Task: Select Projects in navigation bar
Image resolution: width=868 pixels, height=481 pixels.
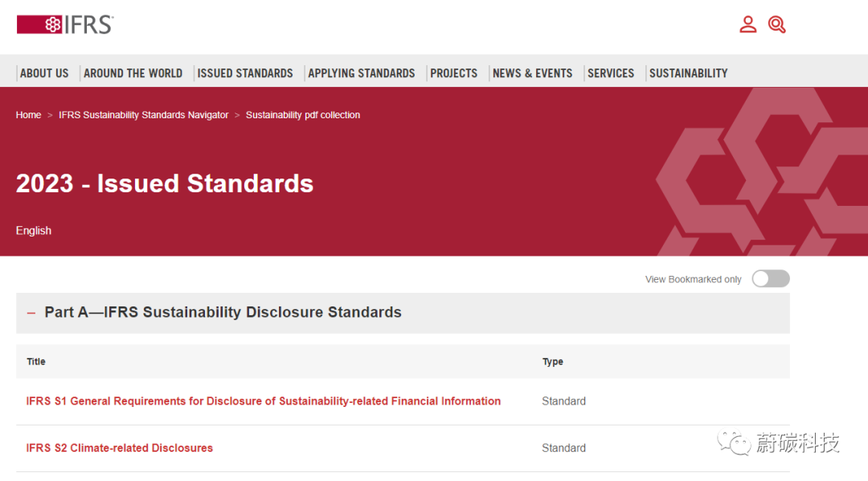Action: pyautogui.click(x=454, y=73)
